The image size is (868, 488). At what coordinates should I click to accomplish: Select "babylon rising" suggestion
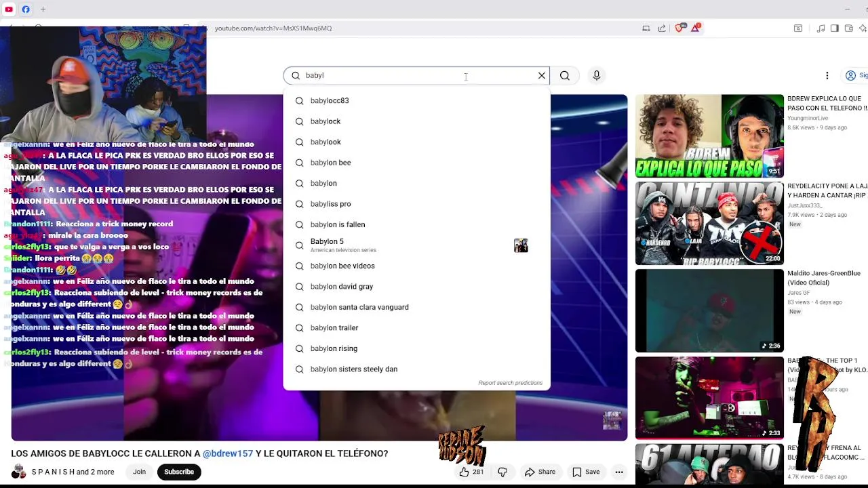point(416,348)
